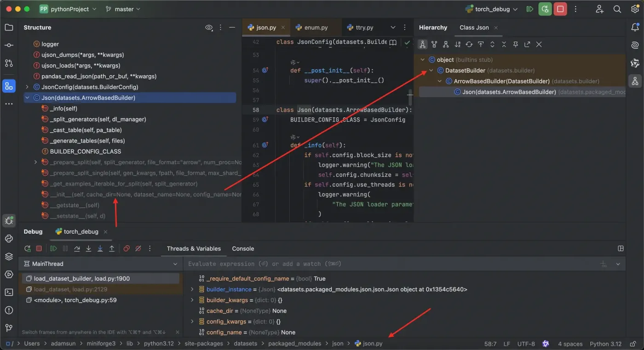Image resolution: width=644 pixels, height=350 pixels.
Task: Click the Python 3.12 interpreter in the status bar
Action: click(x=605, y=344)
